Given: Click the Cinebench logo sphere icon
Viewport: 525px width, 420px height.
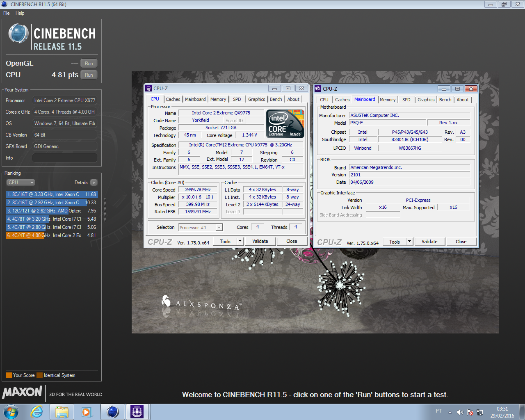Looking at the screenshot, I should pyautogui.click(x=18, y=34).
